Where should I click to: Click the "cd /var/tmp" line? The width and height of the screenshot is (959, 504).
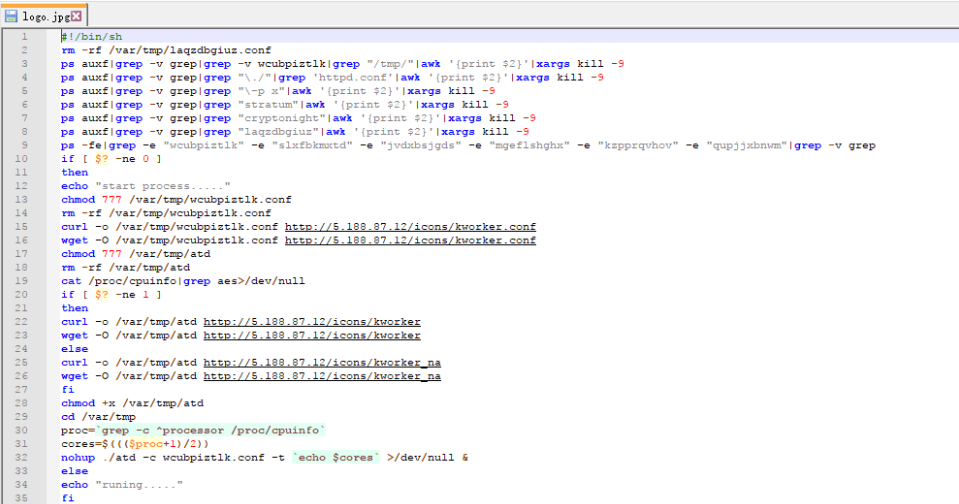click(x=98, y=417)
